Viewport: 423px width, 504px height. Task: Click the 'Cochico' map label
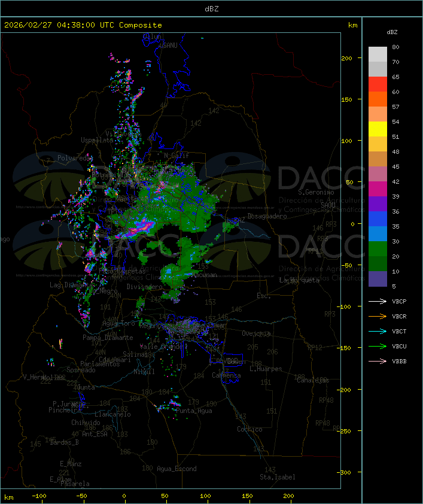click(249, 429)
